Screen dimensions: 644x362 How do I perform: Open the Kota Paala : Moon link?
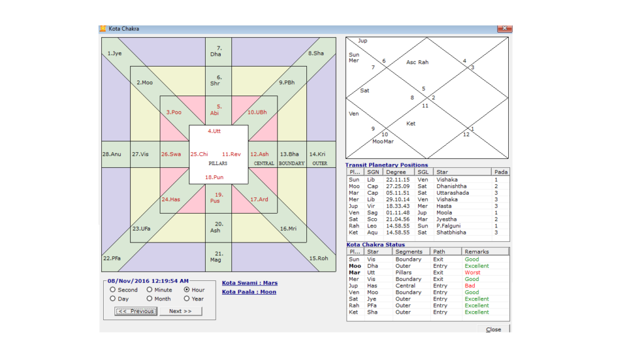click(x=249, y=292)
